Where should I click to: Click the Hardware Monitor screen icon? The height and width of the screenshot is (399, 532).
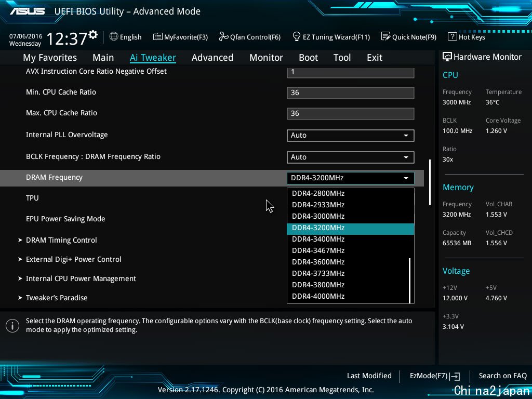447,57
